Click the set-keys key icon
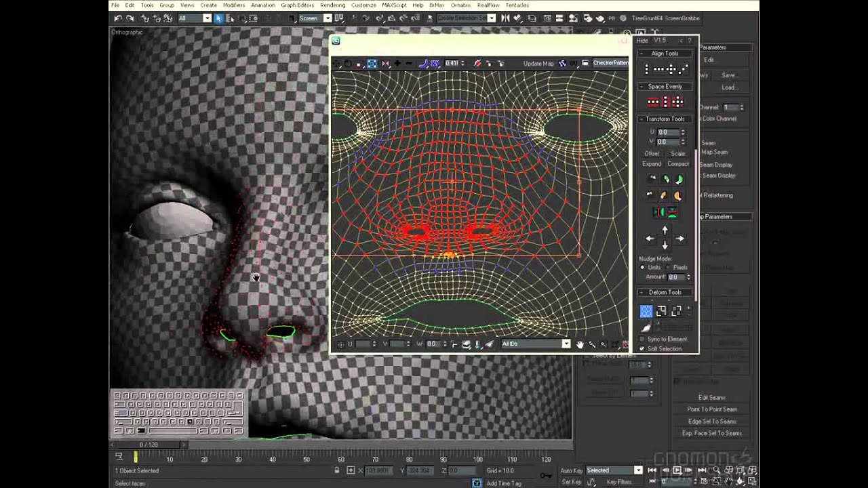Image resolution: width=868 pixels, height=488 pixels. click(x=545, y=476)
